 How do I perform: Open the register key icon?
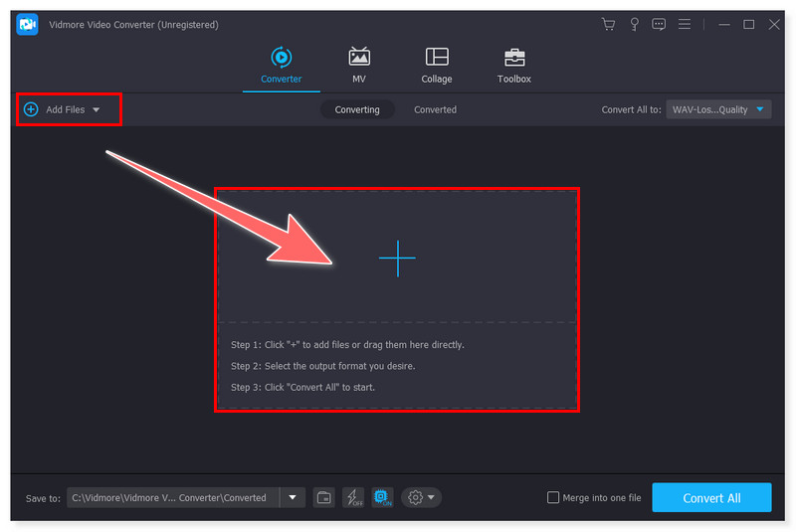[633, 24]
